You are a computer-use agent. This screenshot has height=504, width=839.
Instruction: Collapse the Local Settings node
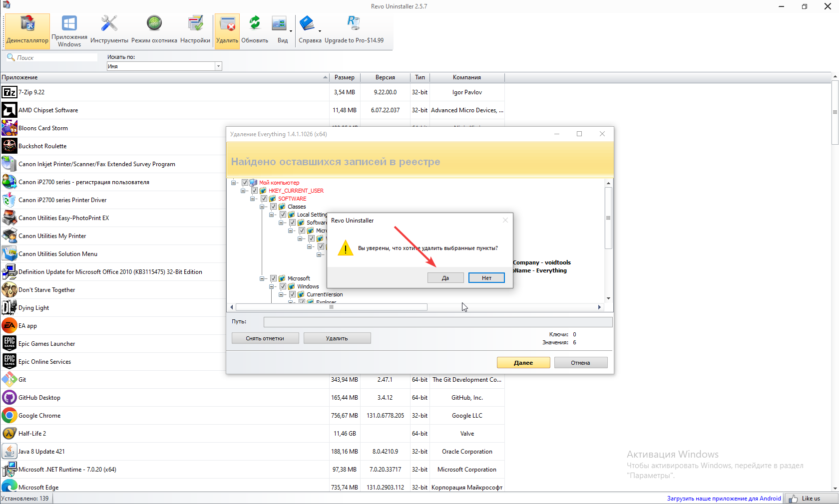[x=271, y=215]
